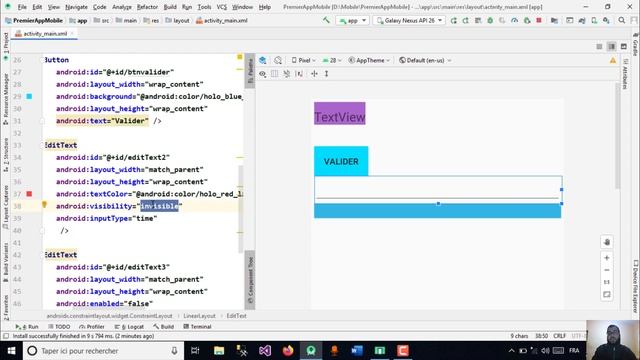
Task: Click the zoom to fit screen icon
Action: 607,295
